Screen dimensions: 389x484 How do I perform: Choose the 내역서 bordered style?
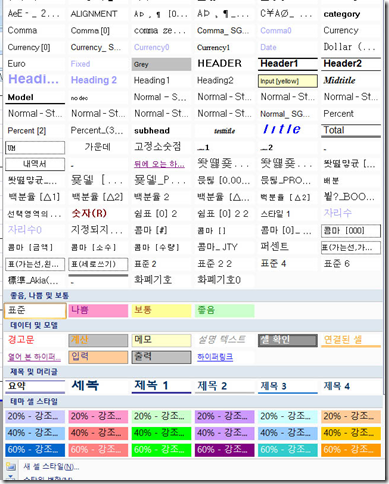click(35, 164)
